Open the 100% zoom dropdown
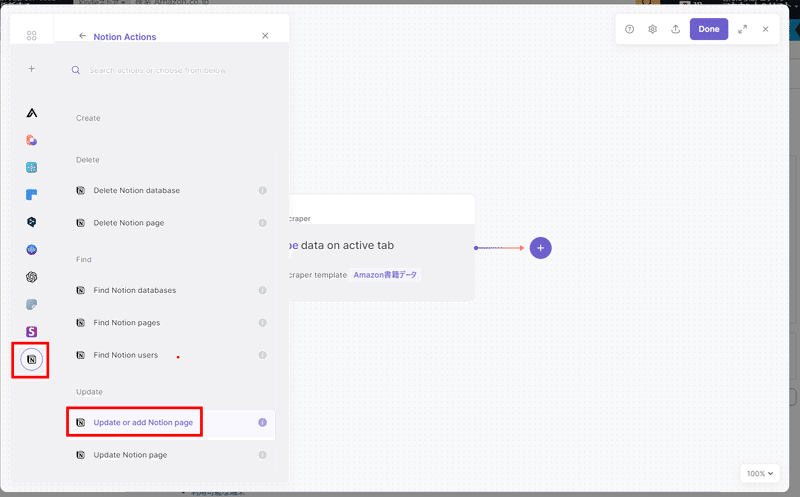800x497 pixels. (760, 474)
